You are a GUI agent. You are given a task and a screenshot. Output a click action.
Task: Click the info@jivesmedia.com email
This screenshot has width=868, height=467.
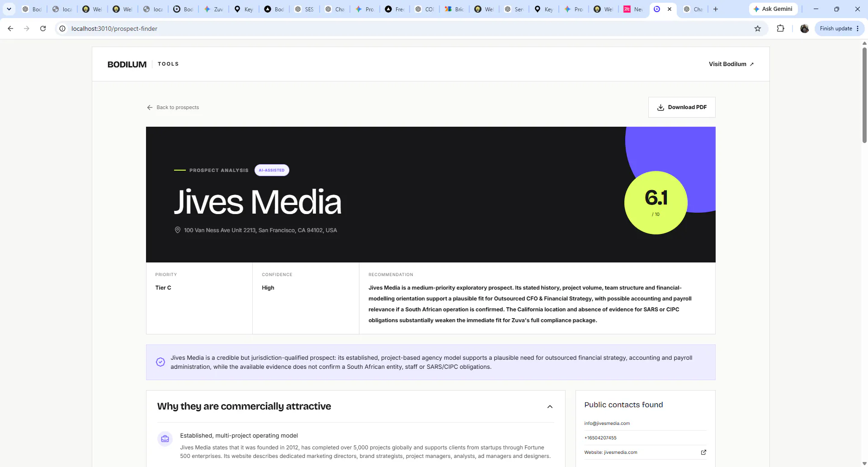[607, 424]
